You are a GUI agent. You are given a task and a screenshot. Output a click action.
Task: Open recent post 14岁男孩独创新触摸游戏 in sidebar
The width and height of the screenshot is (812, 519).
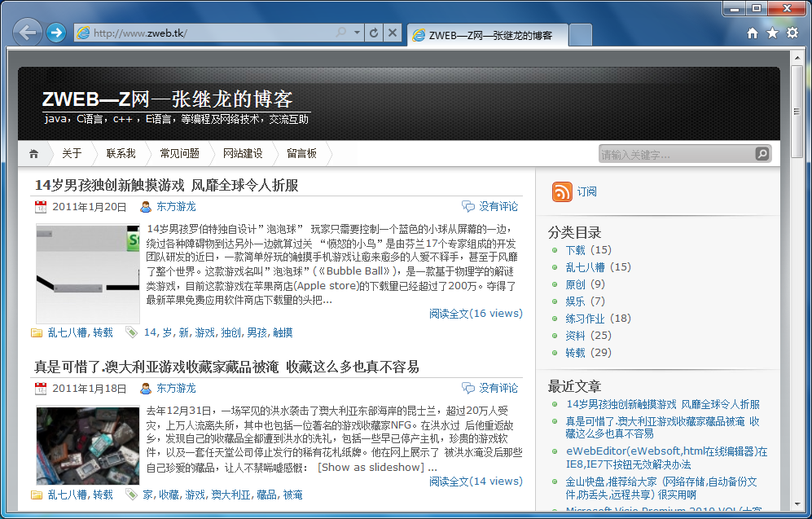(x=663, y=405)
